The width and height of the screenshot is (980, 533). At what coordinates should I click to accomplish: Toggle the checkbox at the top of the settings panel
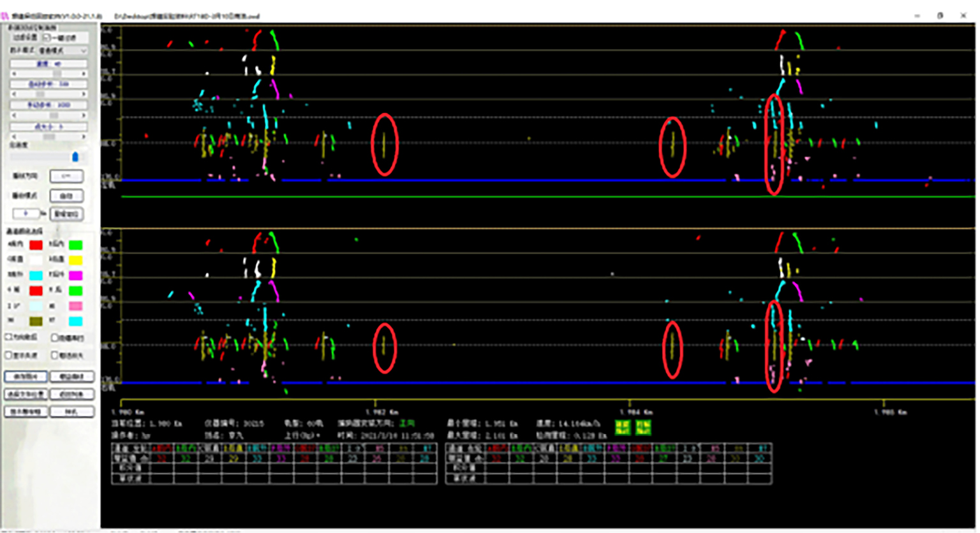click(47, 38)
